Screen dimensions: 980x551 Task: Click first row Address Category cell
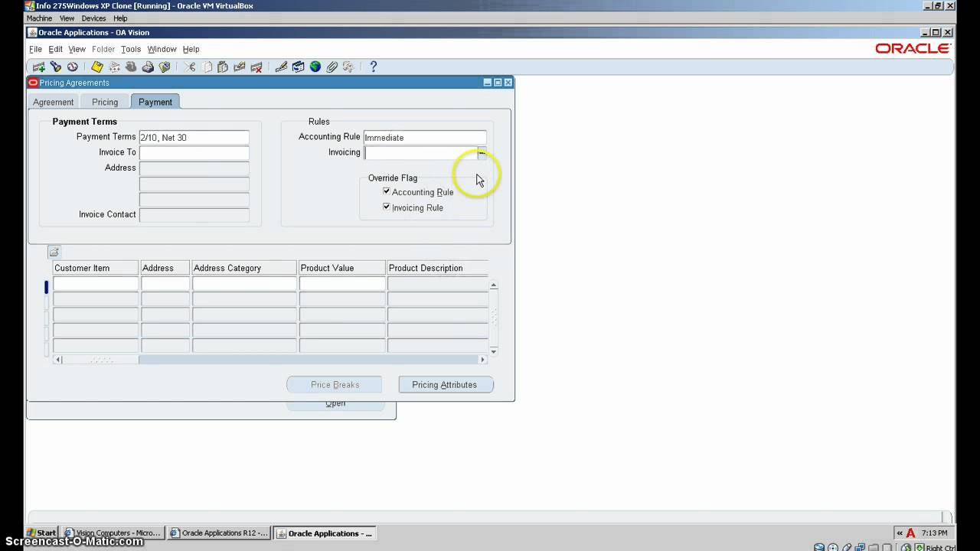pos(244,284)
